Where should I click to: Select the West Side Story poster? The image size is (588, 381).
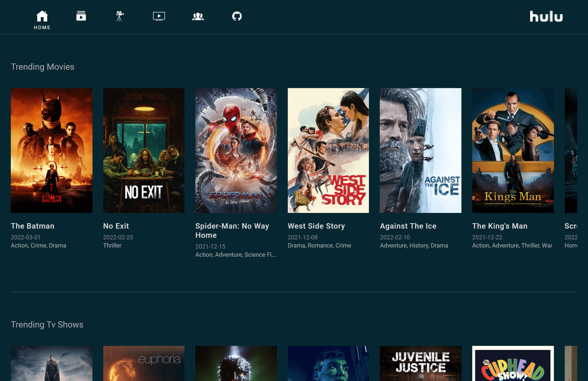(328, 150)
